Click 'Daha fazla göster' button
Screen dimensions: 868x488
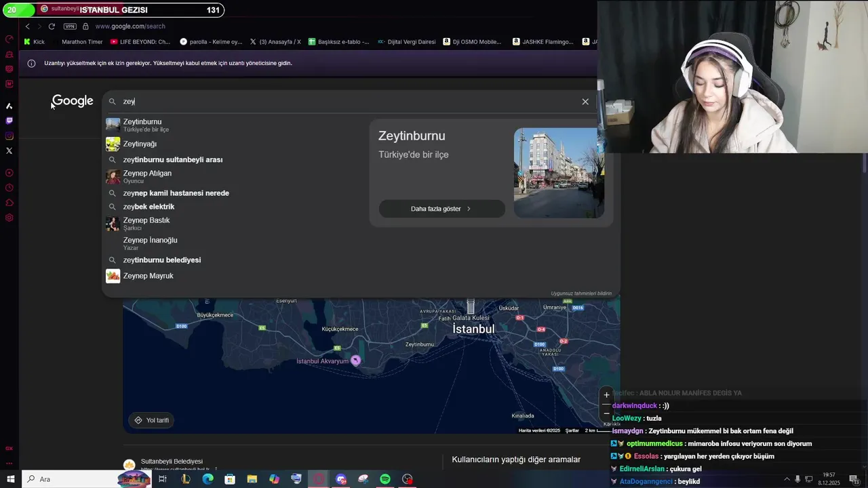(441, 209)
